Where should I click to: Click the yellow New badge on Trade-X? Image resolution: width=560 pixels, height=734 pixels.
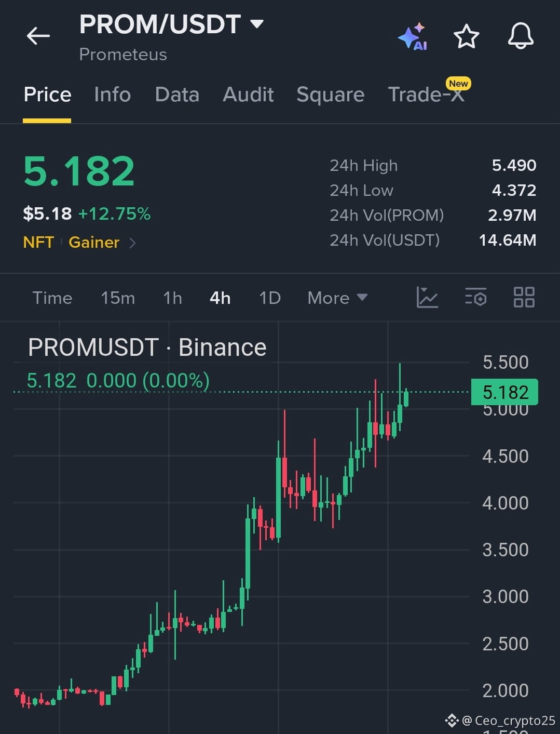pos(458,83)
